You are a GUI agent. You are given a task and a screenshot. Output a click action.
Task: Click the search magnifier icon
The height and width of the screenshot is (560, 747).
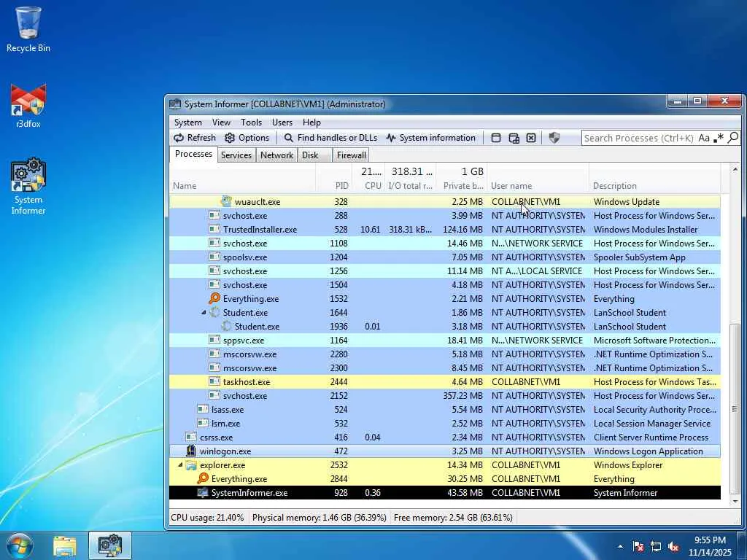(x=733, y=138)
